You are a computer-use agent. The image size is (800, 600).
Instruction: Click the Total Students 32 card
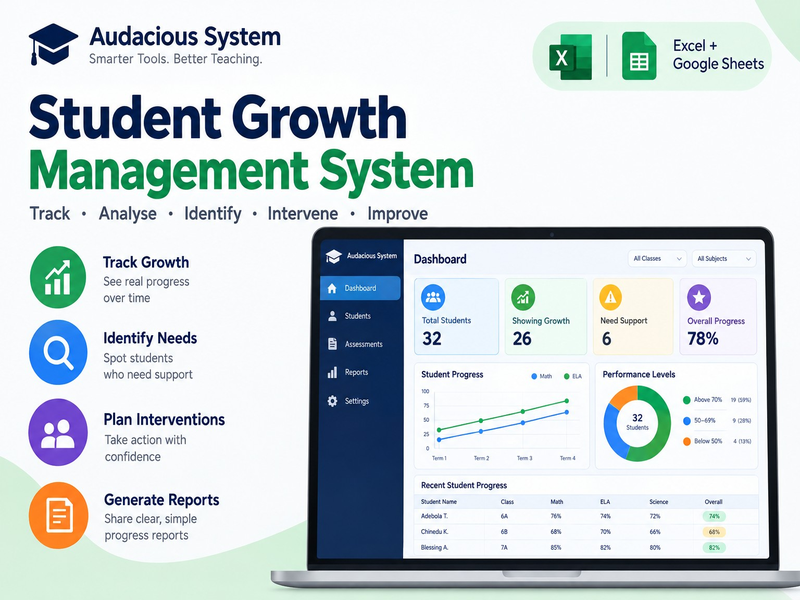[456, 316]
